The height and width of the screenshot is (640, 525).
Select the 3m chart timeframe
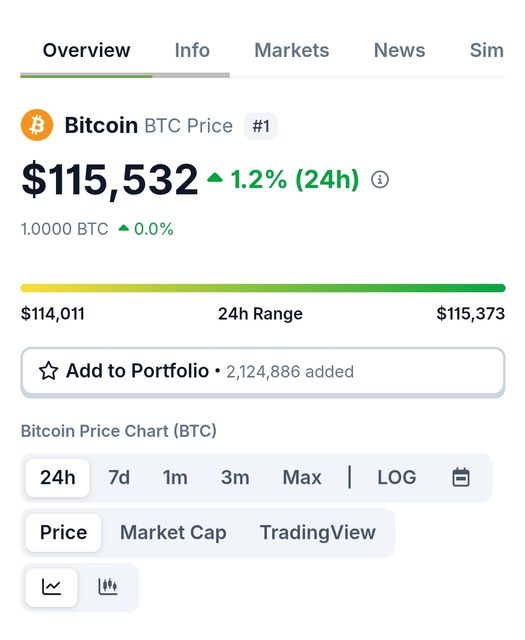[235, 478]
